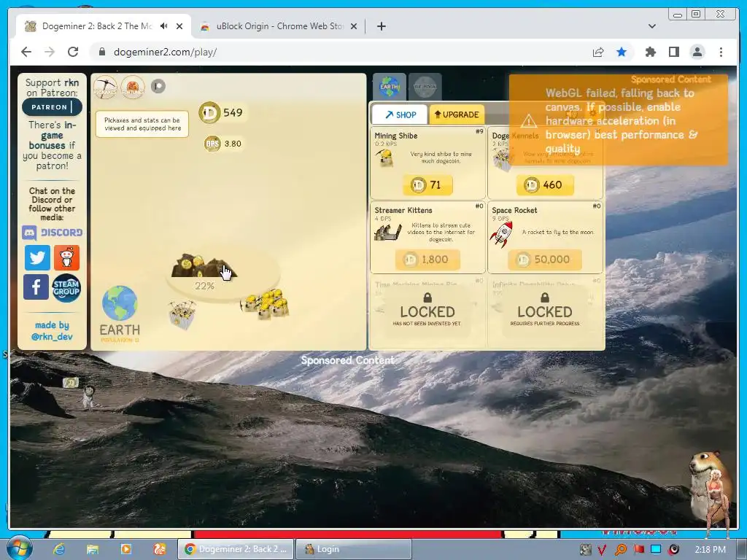Viewport: 747px width, 560px height.
Task: Open the SHOP tab
Action: click(x=400, y=114)
